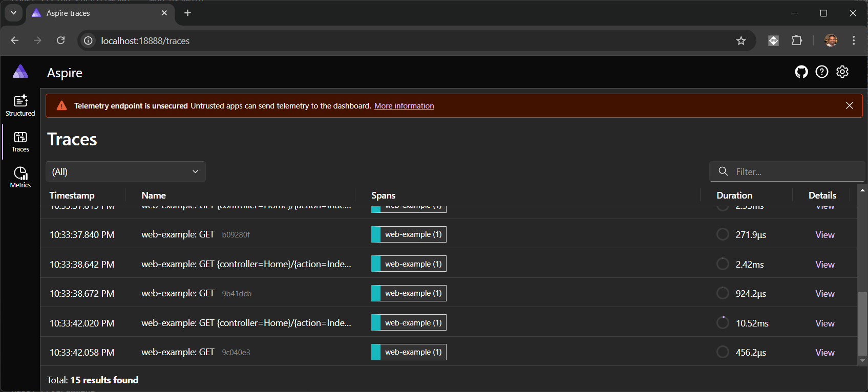This screenshot has width=868, height=392.
Task: Open the (All) resource dropdown
Action: pyautogui.click(x=125, y=171)
